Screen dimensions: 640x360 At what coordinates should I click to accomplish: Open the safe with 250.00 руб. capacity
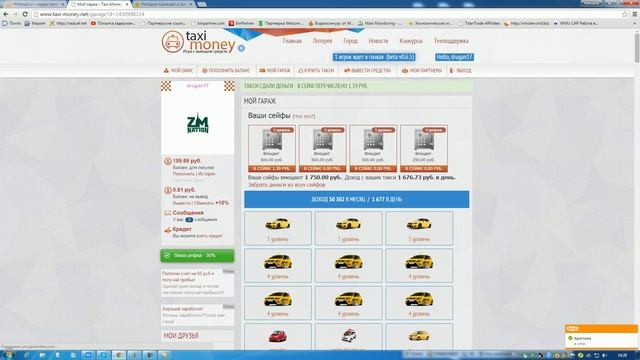pos(424,148)
